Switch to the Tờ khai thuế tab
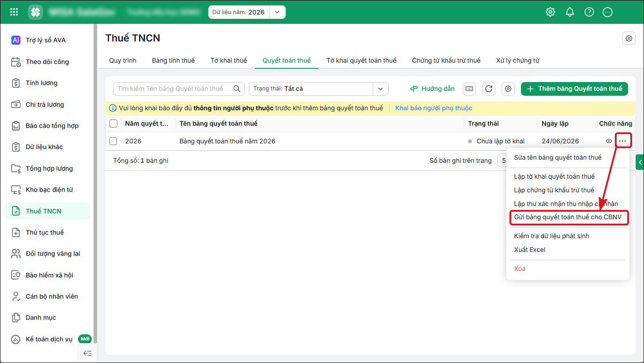The image size is (644, 363). click(228, 60)
